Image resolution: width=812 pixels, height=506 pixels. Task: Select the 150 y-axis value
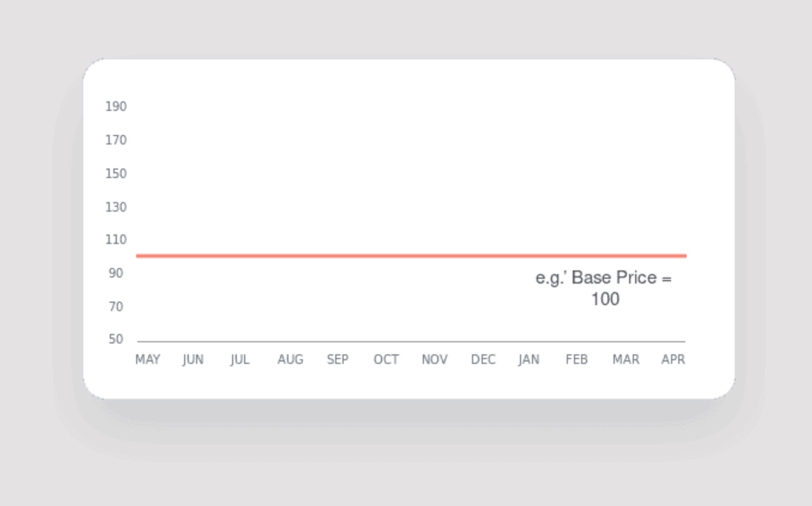116,174
